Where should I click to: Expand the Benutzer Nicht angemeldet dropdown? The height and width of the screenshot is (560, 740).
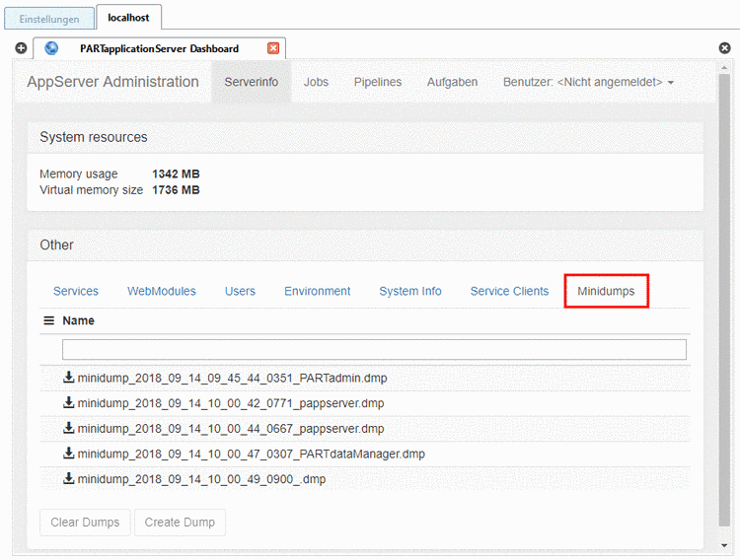click(588, 82)
